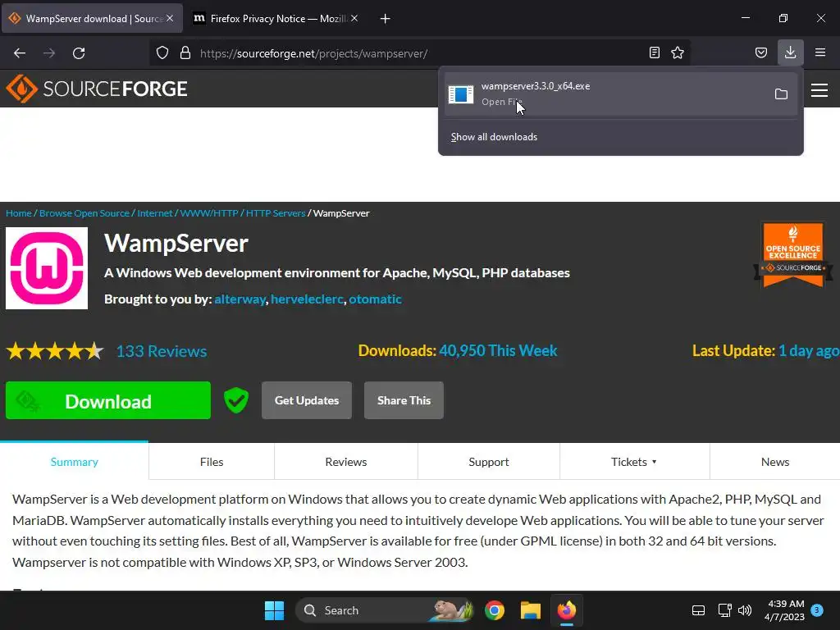Image resolution: width=840 pixels, height=630 pixels.
Task: Click the green verified shield checkmark
Action: [236, 400]
